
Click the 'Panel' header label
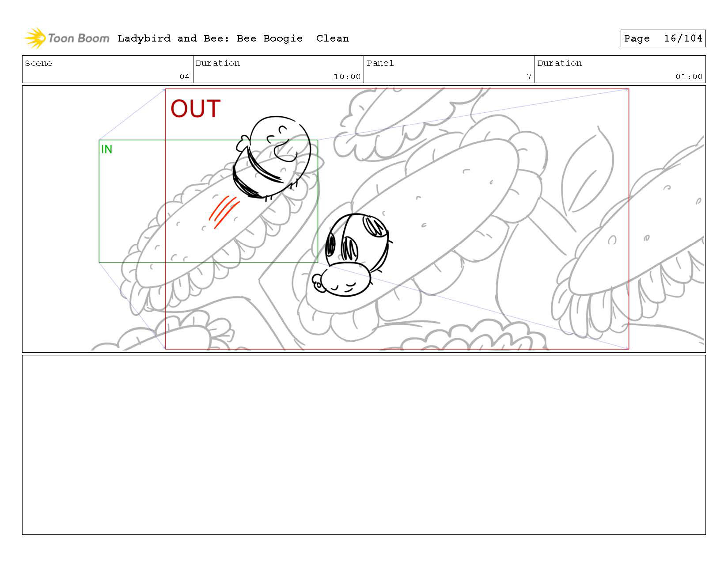380,63
